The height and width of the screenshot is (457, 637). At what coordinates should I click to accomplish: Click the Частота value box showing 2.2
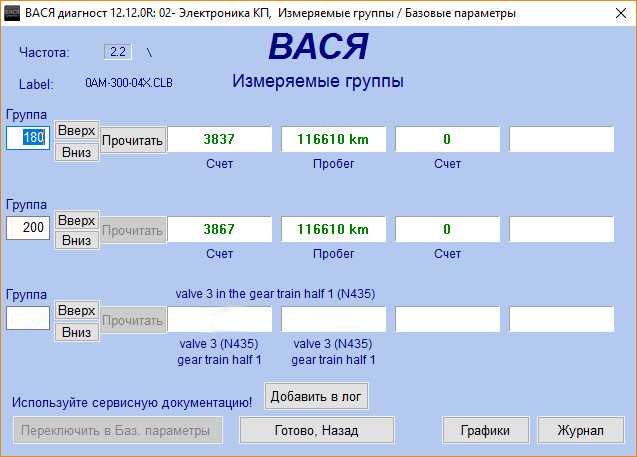117,51
